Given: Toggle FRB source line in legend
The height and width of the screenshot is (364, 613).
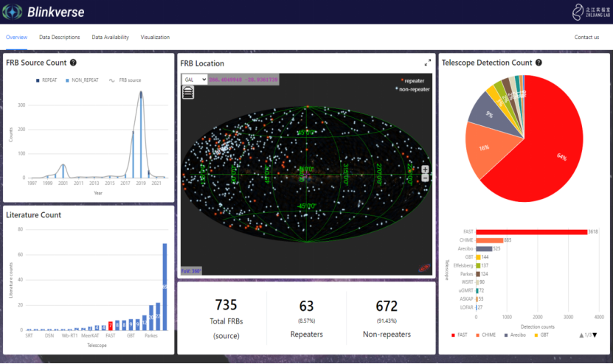Looking at the screenshot, I should pyautogui.click(x=125, y=80).
